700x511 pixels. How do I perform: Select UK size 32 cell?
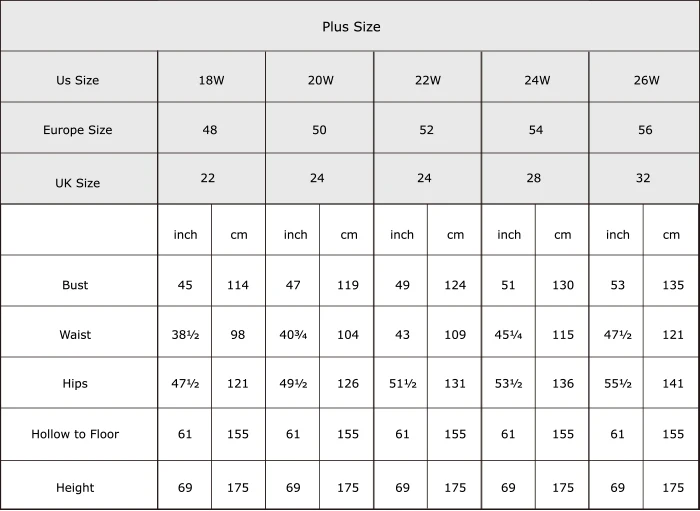(643, 178)
